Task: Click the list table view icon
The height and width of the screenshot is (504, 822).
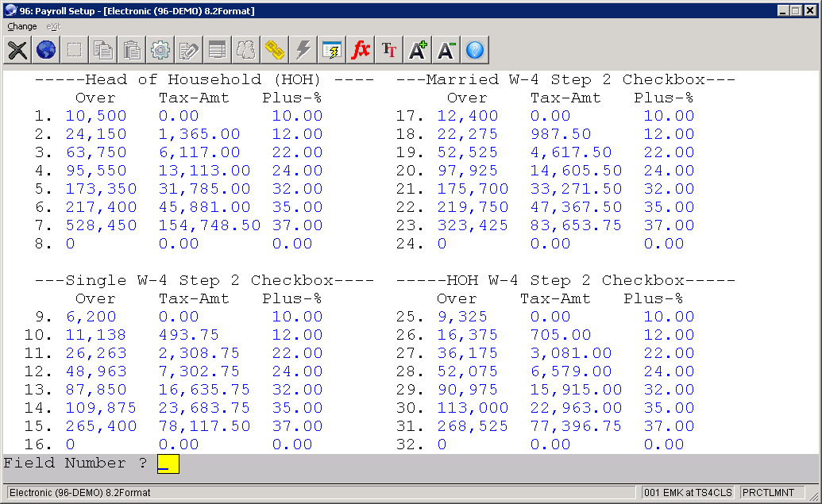Action: point(217,50)
